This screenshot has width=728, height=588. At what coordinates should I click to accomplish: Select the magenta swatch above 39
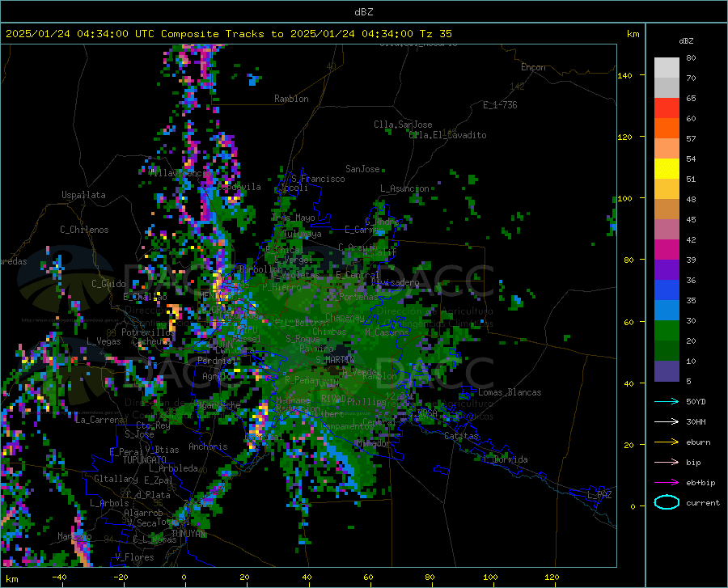coord(667,250)
